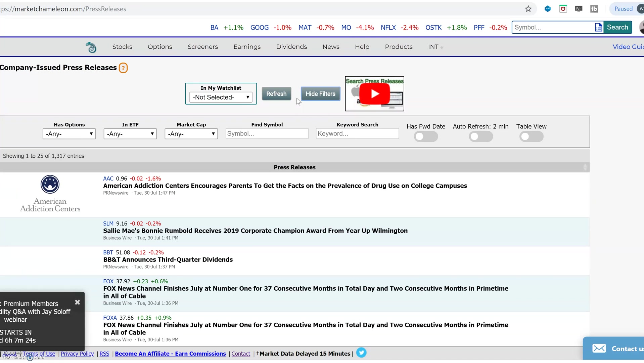Click the document icon inside symbol search box
This screenshot has height=363, width=644.
598,27
